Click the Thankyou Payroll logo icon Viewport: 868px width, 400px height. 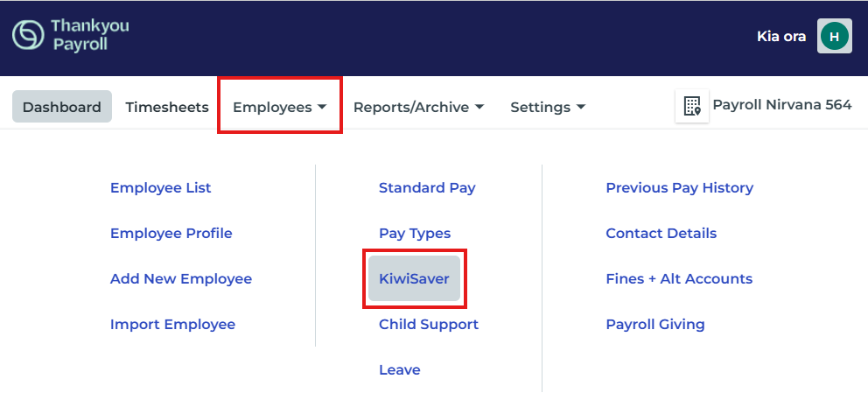(x=28, y=36)
